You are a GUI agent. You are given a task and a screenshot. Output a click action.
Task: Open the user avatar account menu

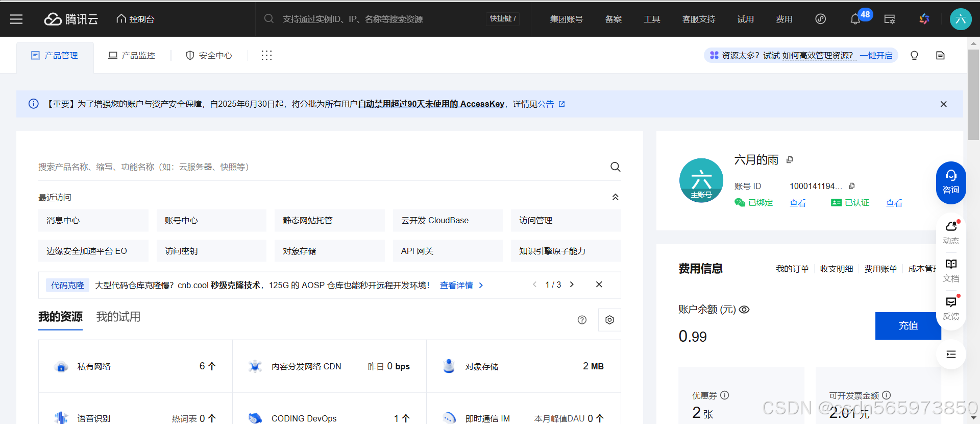coord(961,19)
